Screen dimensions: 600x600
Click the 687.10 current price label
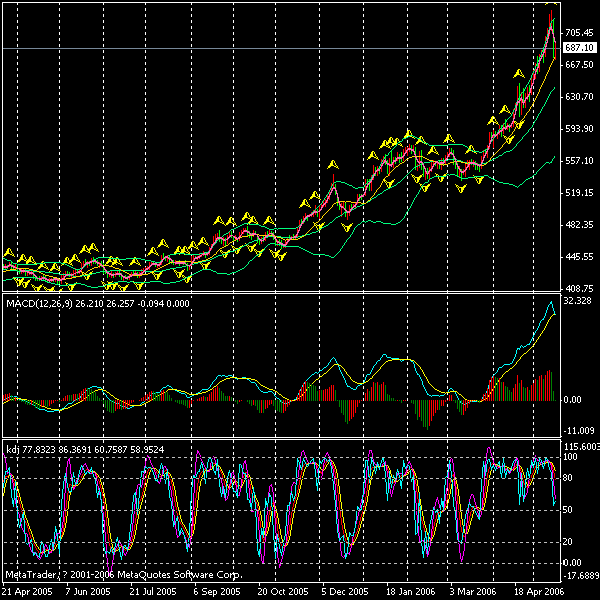pos(580,48)
